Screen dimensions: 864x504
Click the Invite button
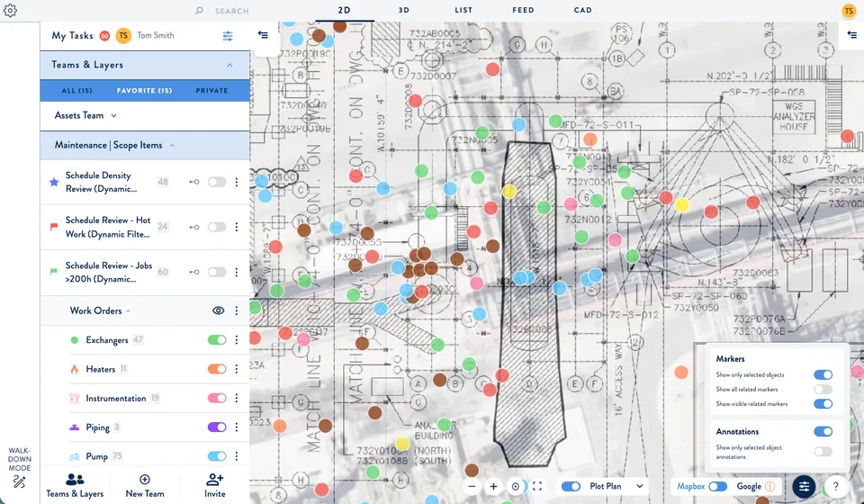point(214,486)
